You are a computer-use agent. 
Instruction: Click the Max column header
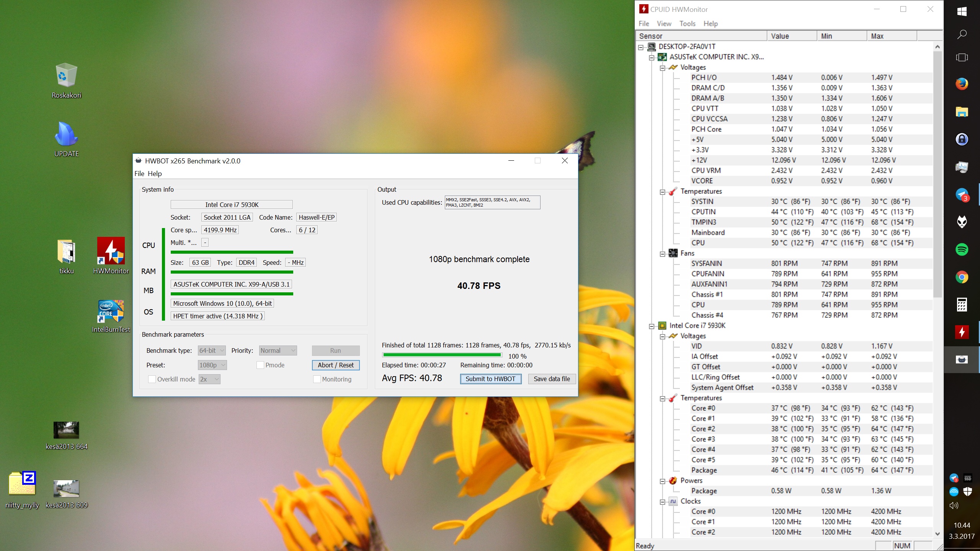point(892,36)
